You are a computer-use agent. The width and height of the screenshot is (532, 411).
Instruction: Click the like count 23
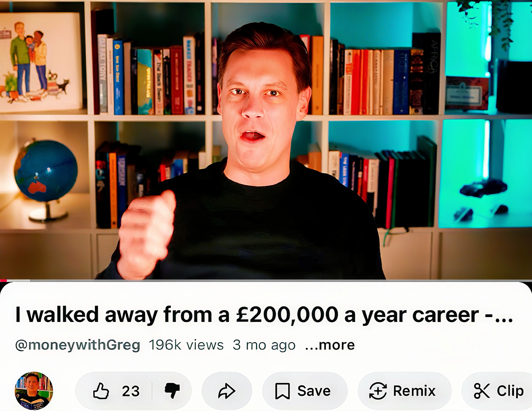[x=131, y=391]
